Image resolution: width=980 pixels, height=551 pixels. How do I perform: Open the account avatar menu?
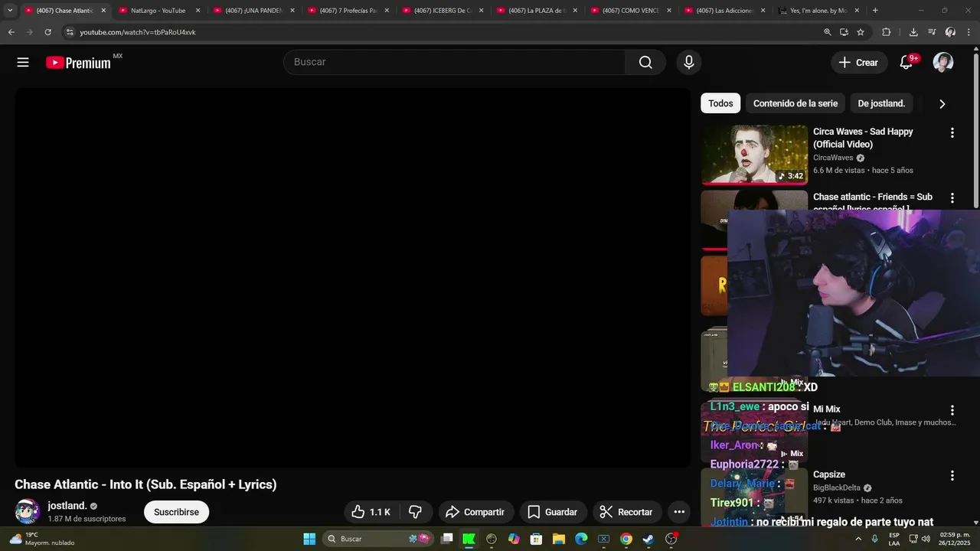click(943, 63)
